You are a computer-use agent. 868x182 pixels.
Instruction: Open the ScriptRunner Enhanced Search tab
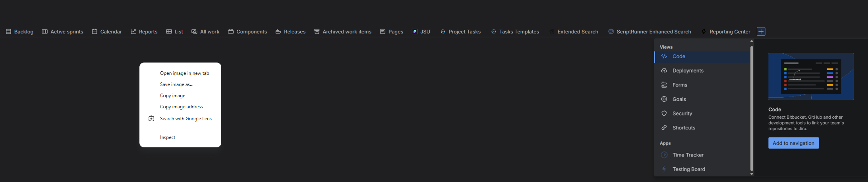650,31
